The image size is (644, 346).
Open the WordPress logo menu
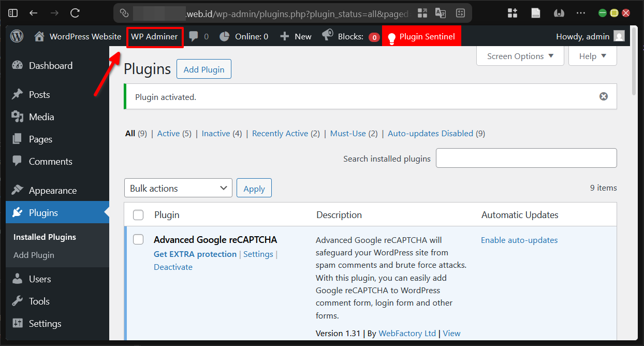tap(16, 36)
